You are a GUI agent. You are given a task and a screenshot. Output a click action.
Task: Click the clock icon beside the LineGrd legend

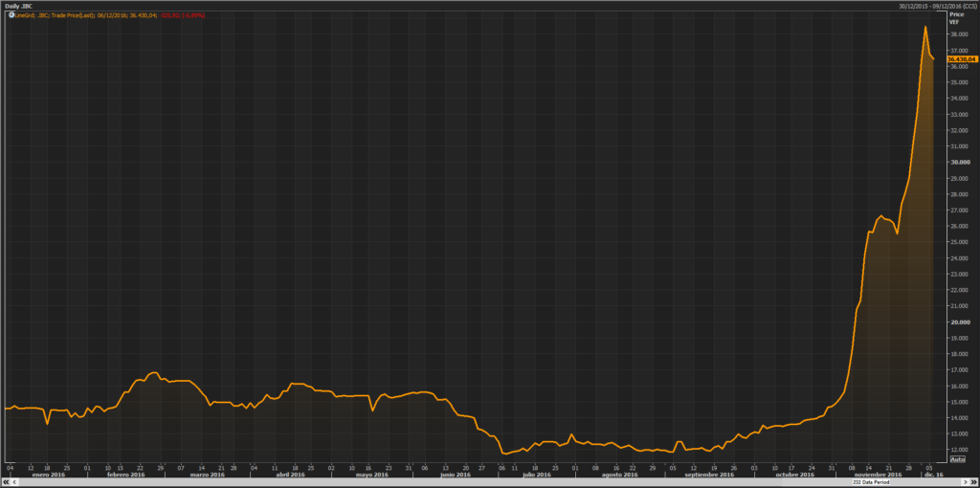[x=11, y=14]
